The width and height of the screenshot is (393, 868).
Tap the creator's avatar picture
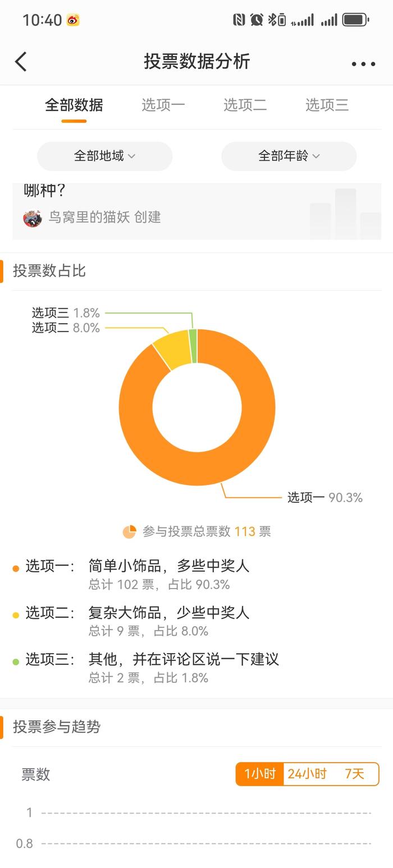tap(33, 218)
